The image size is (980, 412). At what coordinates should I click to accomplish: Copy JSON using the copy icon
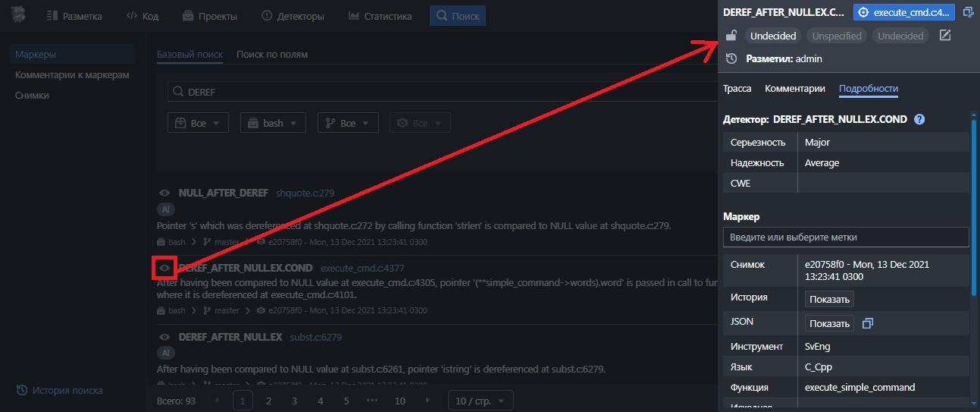(x=868, y=323)
